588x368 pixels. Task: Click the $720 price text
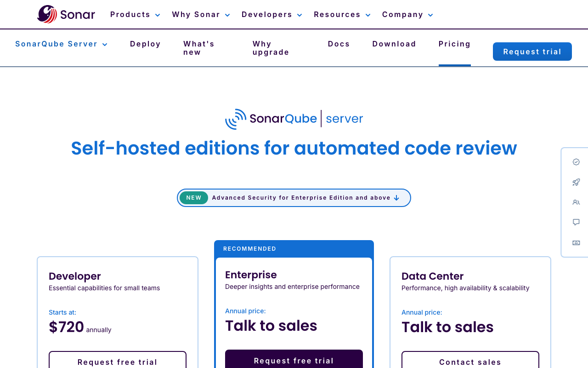(x=67, y=327)
